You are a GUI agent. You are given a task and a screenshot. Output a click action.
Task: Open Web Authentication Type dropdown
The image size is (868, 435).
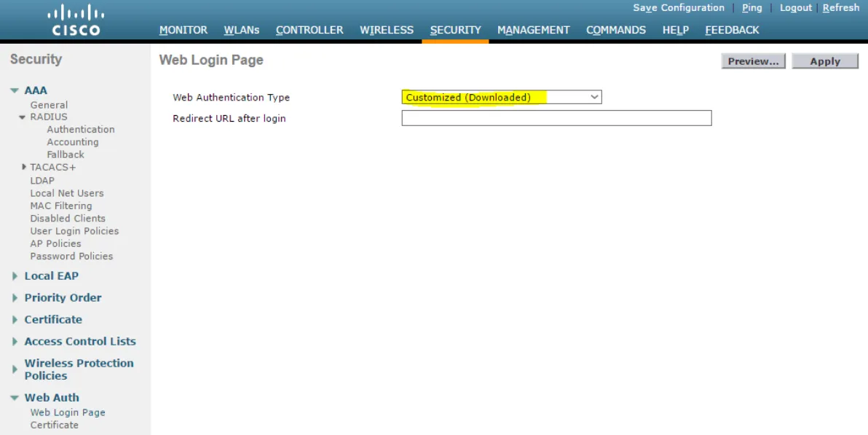coord(502,97)
